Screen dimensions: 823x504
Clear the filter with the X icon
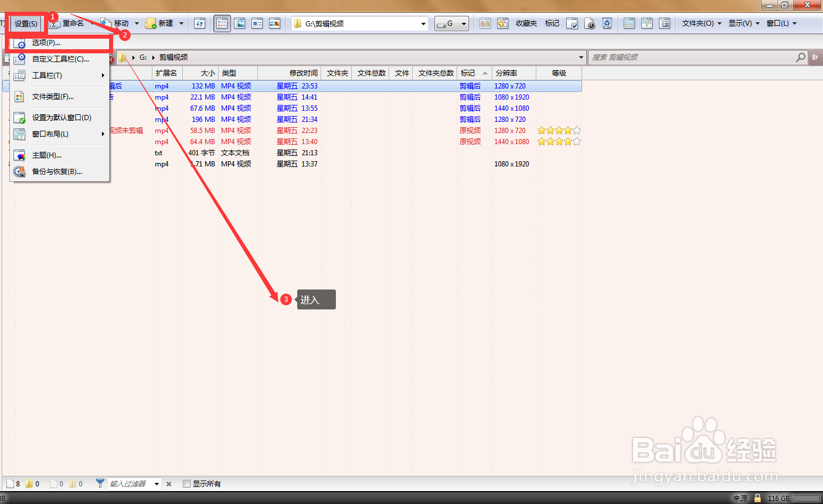169,484
